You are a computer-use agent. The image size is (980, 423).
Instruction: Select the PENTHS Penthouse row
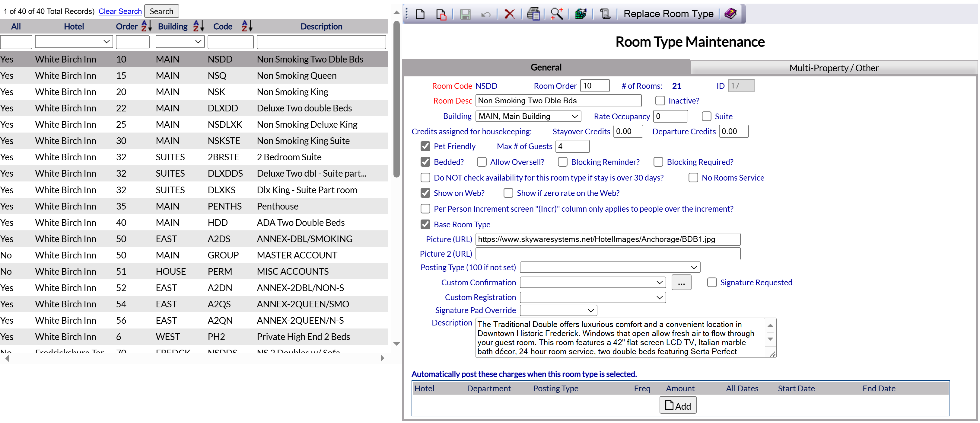pos(194,206)
